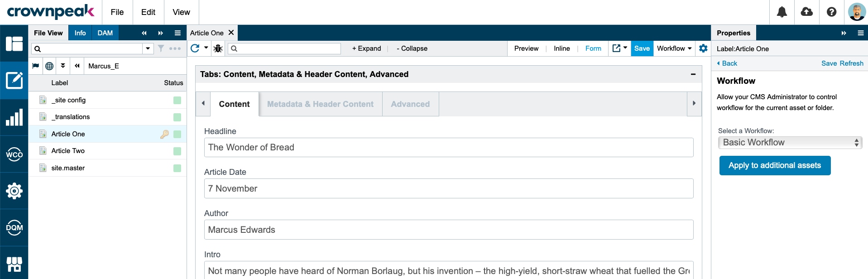Click Apply to additional assets button
Viewport: 868px width, 279px height.
coord(775,166)
